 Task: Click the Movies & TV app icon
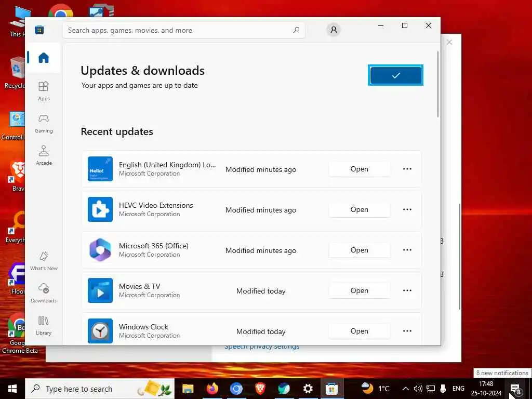tap(100, 290)
